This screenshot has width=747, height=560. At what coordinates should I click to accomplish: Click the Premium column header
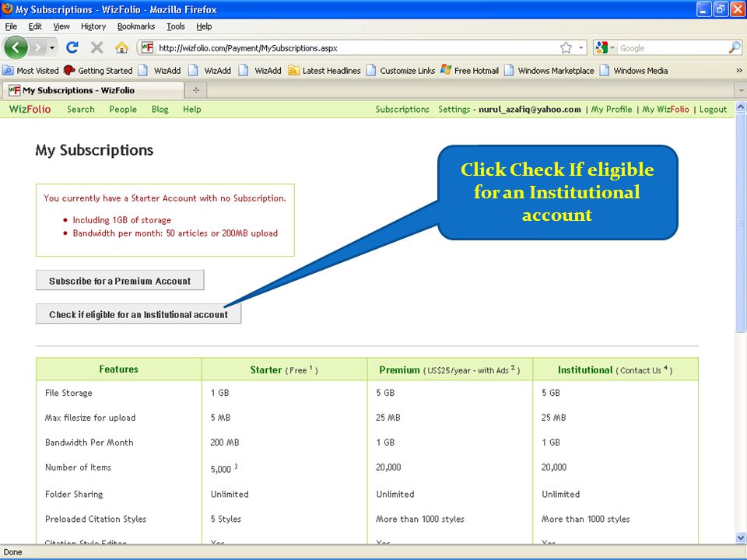coord(449,369)
